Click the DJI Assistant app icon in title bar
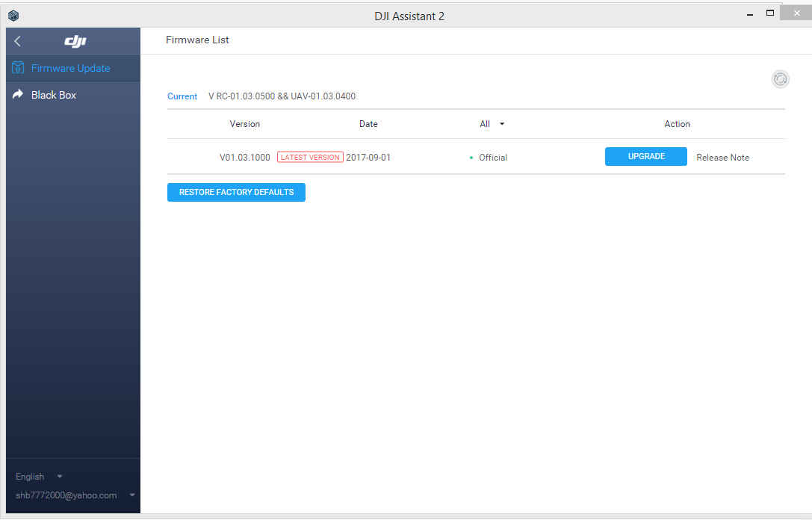This screenshot has width=812, height=520. point(13,16)
